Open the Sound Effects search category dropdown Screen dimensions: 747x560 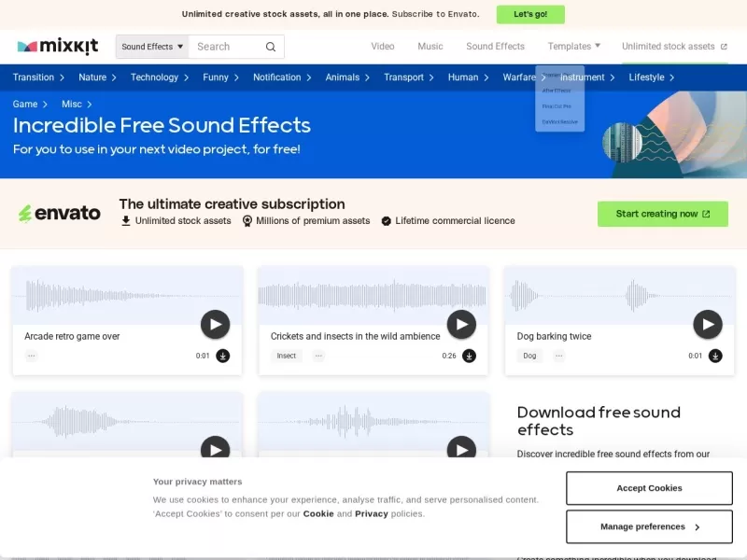pyautogui.click(x=152, y=47)
